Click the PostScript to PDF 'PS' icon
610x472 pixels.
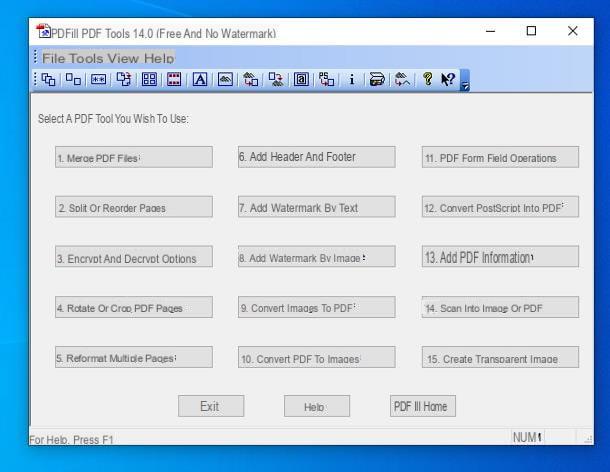tap(326, 79)
